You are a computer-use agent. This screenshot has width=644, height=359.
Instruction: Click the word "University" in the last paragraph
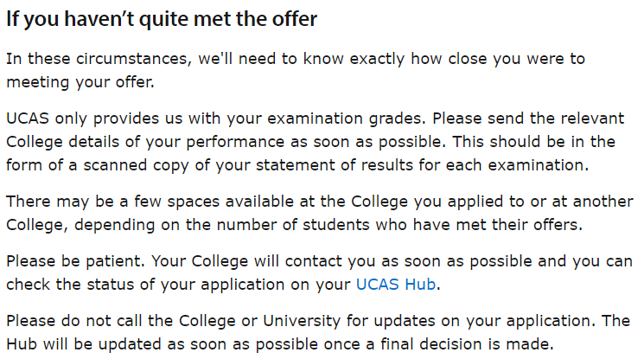(x=302, y=321)
